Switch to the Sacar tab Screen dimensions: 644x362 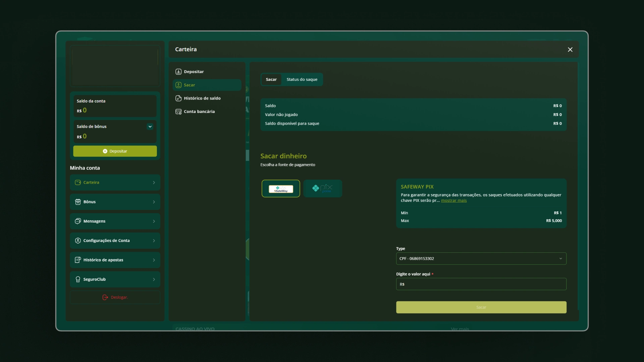tap(271, 79)
